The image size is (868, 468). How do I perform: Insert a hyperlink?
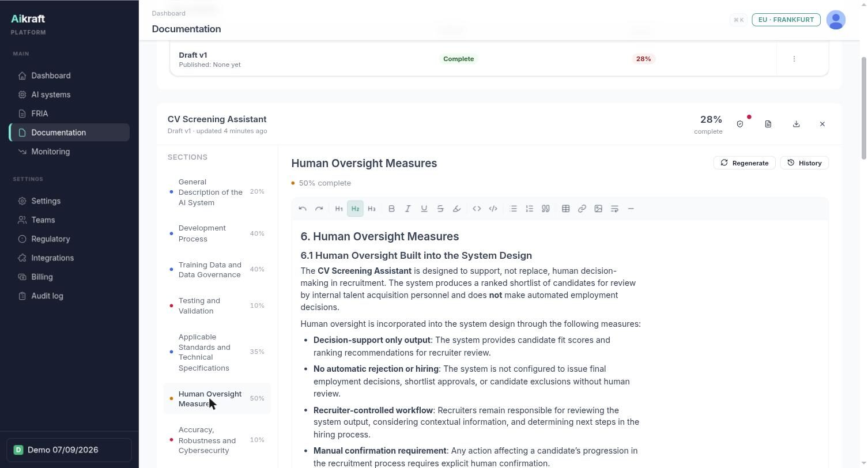[582, 209]
